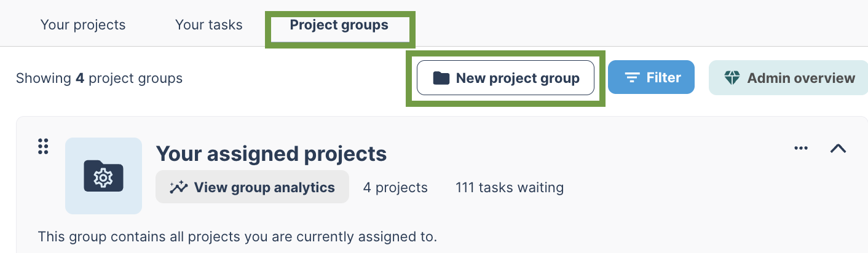Image resolution: width=868 pixels, height=253 pixels.
Task: Open the Your tasks tab
Action: click(x=209, y=25)
